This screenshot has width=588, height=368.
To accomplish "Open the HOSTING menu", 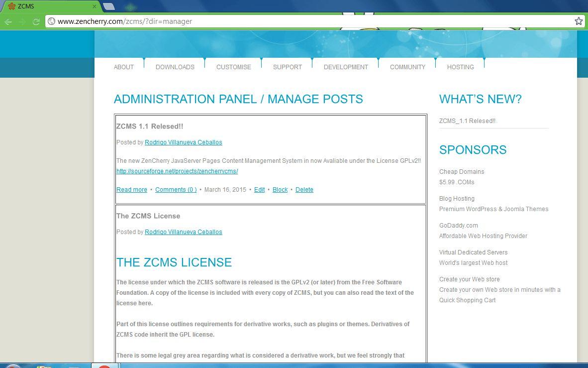I will [x=461, y=67].
